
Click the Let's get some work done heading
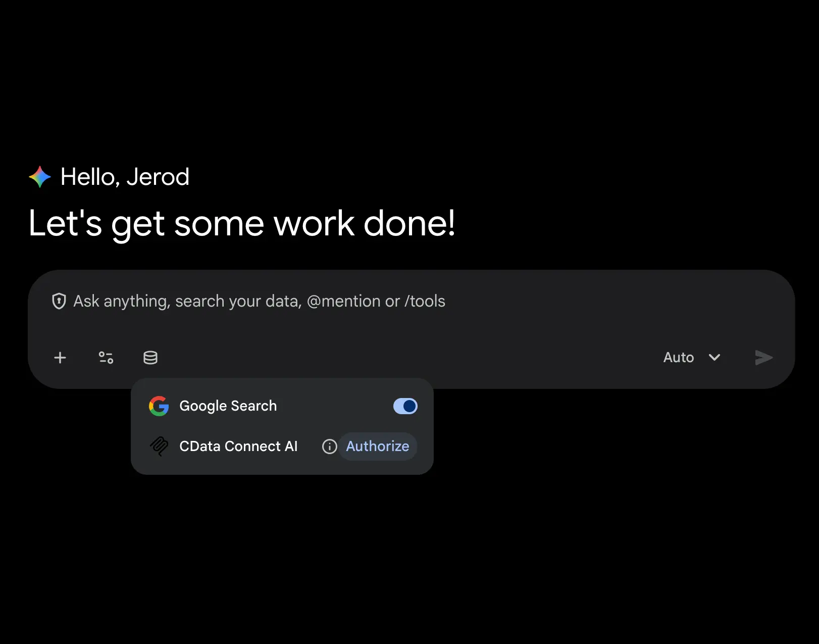[242, 223]
